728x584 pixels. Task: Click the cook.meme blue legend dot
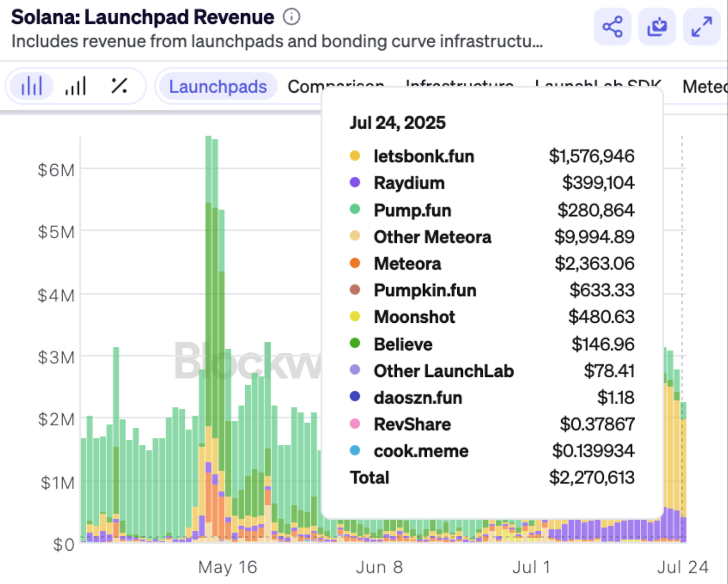[x=355, y=451]
